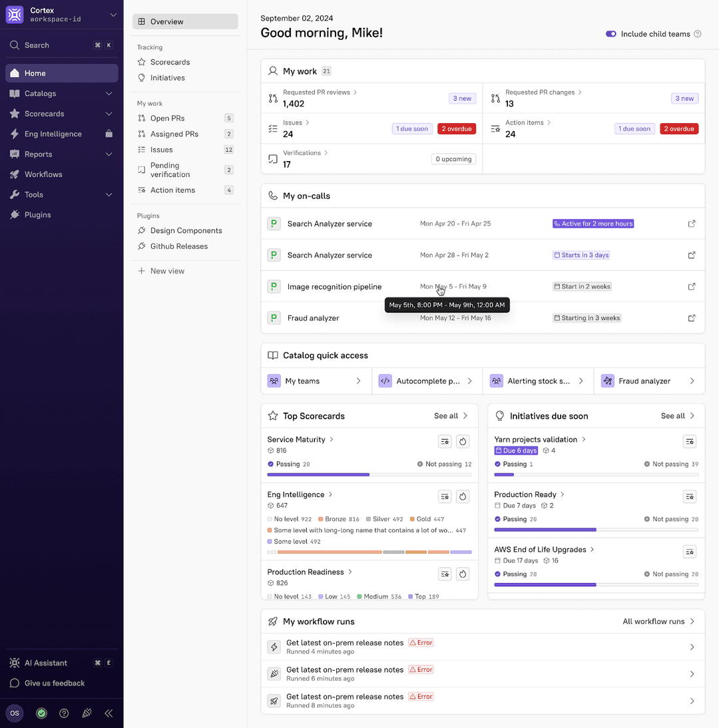Toggle Include child teams switch
This screenshot has height=728, width=719.
(x=610, y=34)
